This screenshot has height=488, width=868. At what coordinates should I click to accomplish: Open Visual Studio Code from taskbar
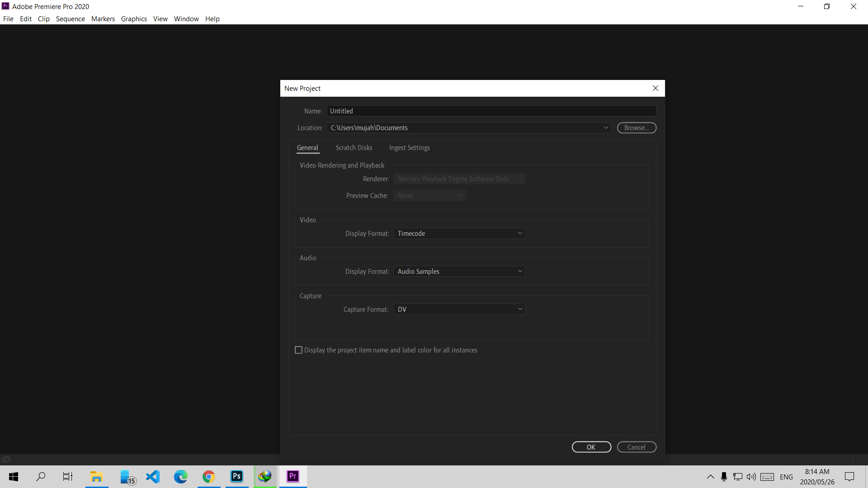(x=153, y=476)
